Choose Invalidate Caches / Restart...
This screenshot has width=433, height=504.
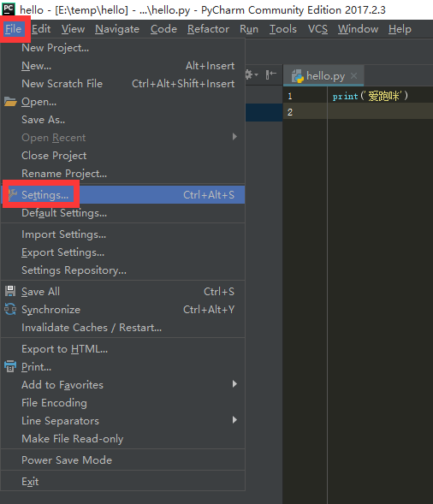point(122,328)
